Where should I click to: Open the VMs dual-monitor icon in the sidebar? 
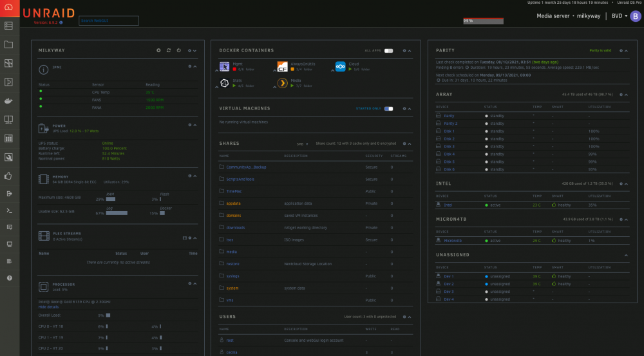[x=8, y=120]
